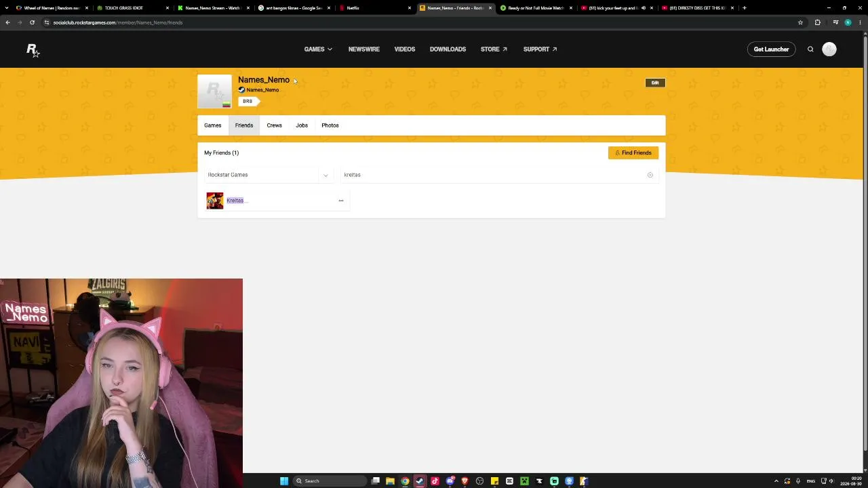The width and height of the screenshot is (868, 488).
Task: Open the three-dot options for Kreitas
Action: click(340, 201)
